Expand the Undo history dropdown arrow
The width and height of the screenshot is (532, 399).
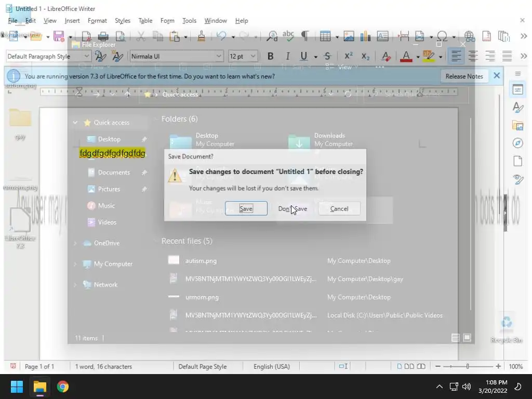coord(233,37)
